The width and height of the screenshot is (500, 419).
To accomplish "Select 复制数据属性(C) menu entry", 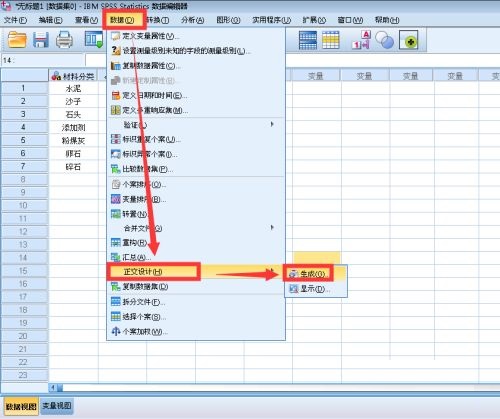I will [196, 66].
